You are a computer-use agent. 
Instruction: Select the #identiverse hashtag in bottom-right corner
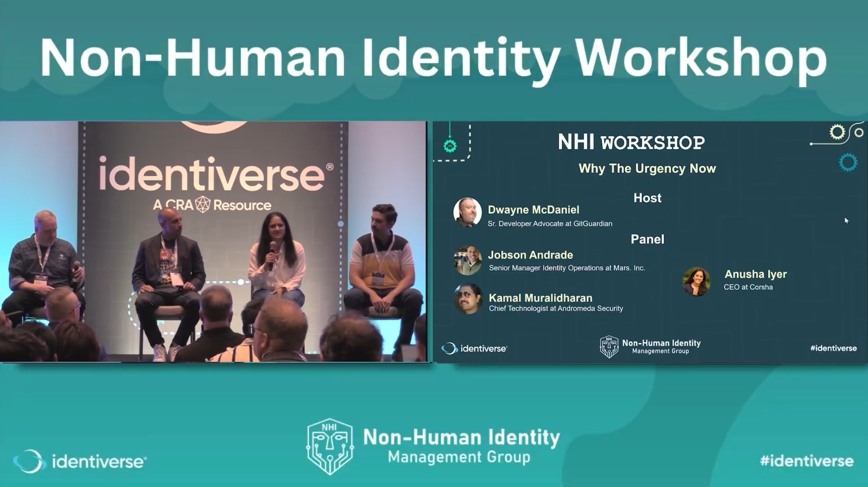coord(806,461)
